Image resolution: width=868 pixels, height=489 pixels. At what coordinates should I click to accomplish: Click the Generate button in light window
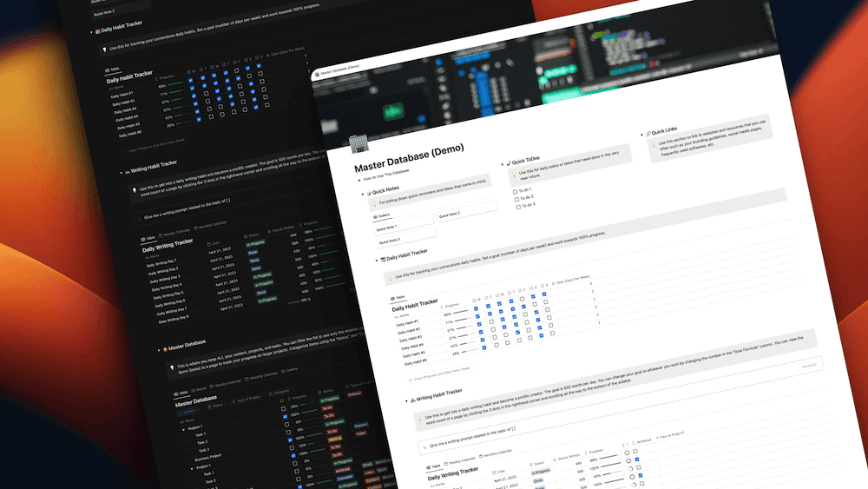tap(809, 366)
